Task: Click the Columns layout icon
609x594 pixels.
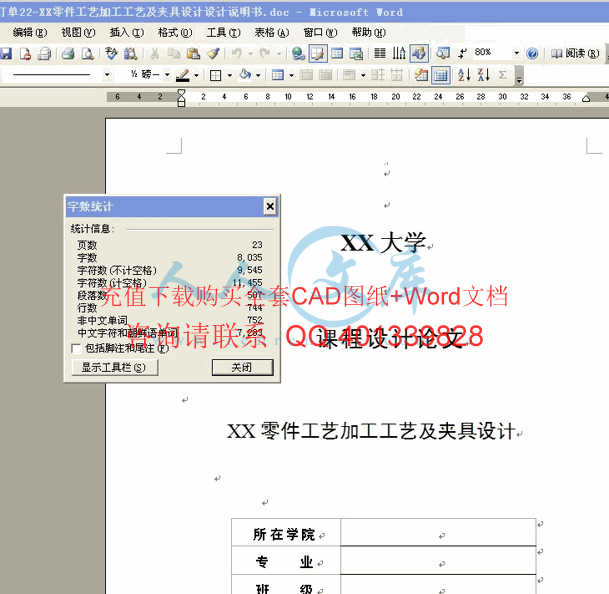Action: (379, 54)
